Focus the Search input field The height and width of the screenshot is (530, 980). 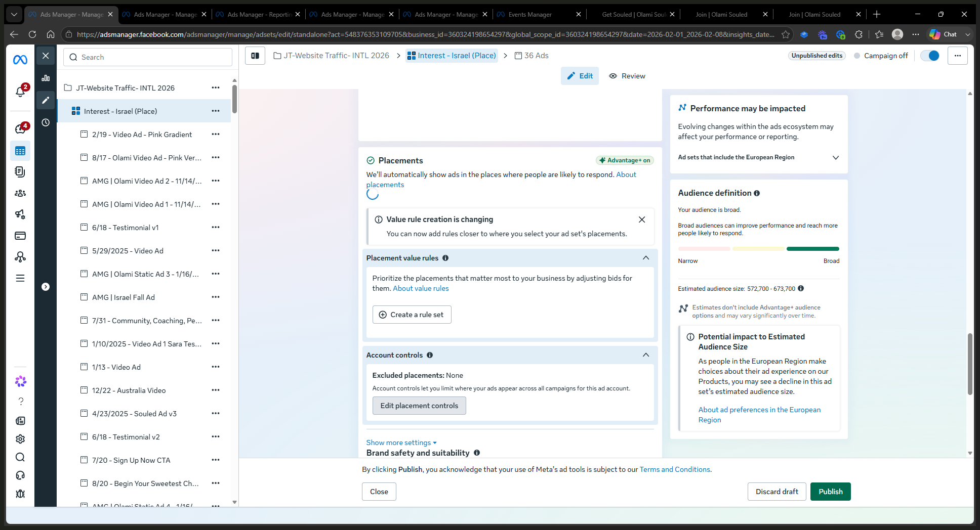[x=148, y=57]
